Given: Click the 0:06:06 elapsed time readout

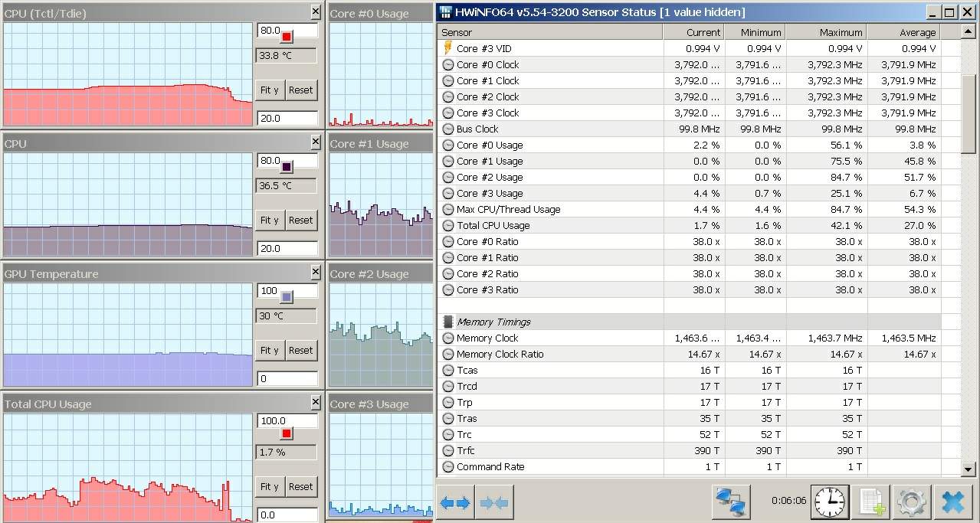Looking at the screenshot, I should [x=788, y=500].
